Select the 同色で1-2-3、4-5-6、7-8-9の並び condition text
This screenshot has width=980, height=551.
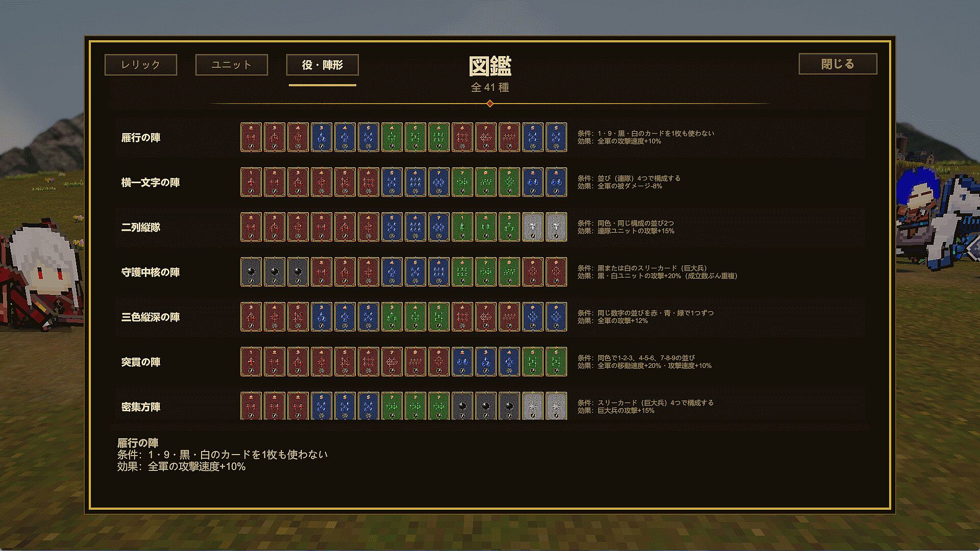pyautogui.click(x=646, y=358)
